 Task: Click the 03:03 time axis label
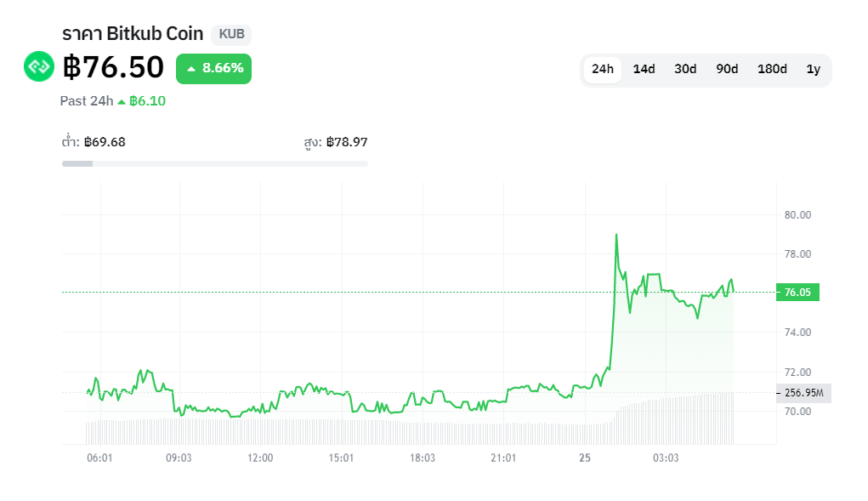click(x=666, y=458)
